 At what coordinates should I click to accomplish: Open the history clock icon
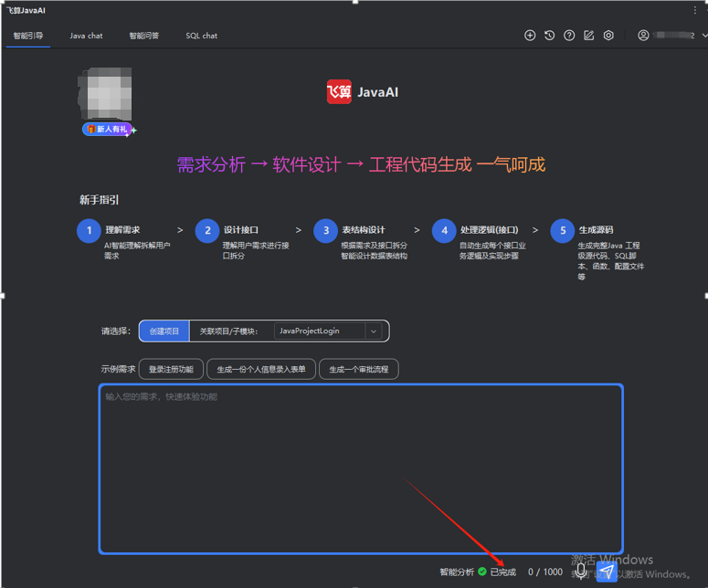pyautogui.click(x=550, y=36)
